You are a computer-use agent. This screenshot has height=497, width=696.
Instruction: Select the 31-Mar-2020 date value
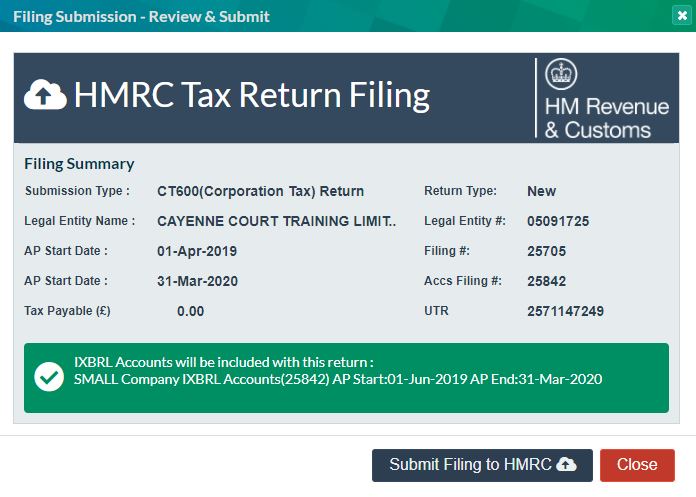197,281
